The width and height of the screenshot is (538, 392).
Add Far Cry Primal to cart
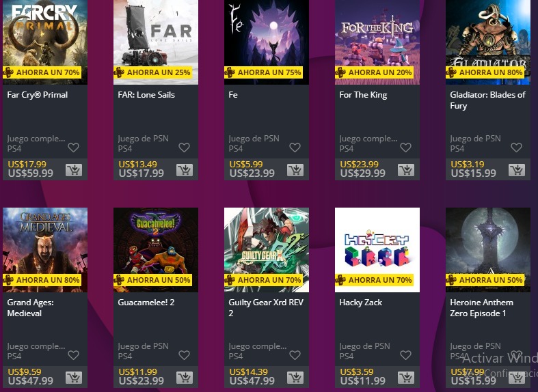[74, 170]
